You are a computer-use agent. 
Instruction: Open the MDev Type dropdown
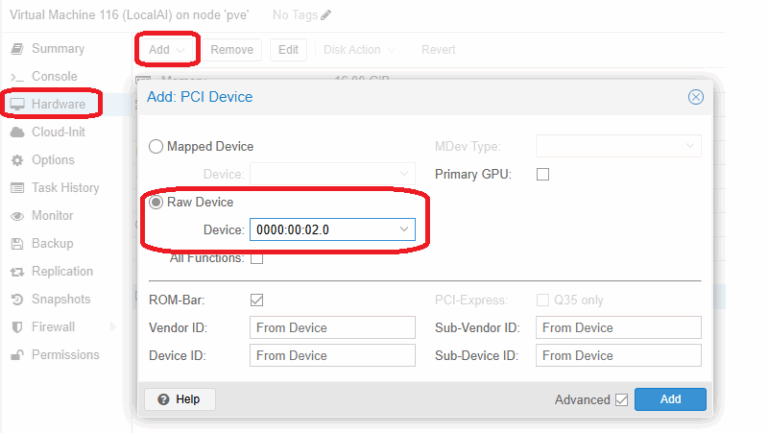690,146
